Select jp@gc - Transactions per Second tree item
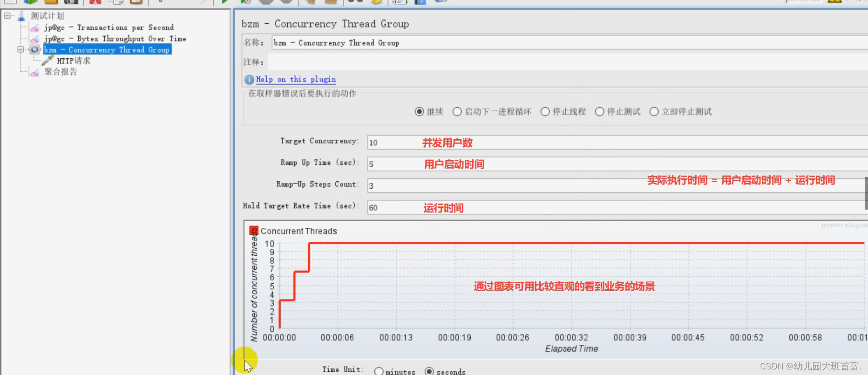Viewport: 868px width, 375px height. pos(109,28)
